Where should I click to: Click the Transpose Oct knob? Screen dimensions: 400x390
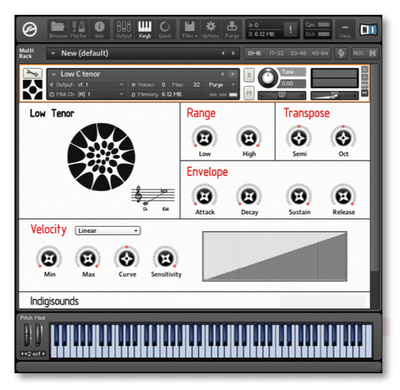tap(343, 138)
